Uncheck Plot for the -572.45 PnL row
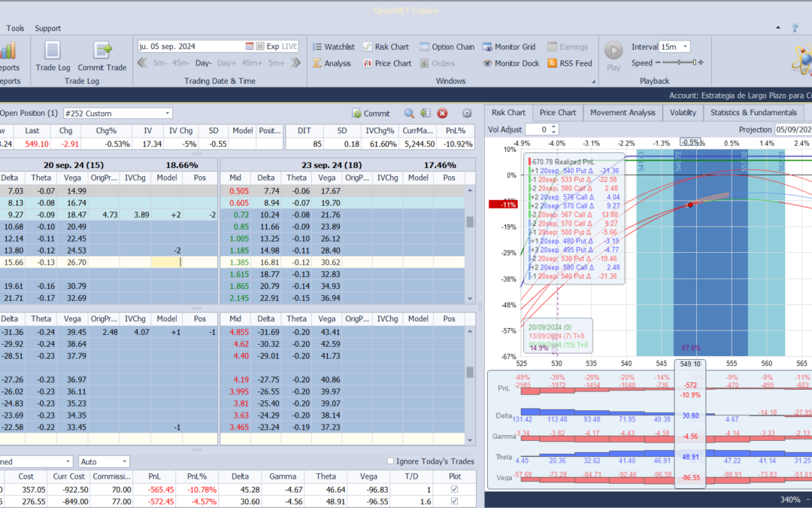 click(x=454, y=501)
